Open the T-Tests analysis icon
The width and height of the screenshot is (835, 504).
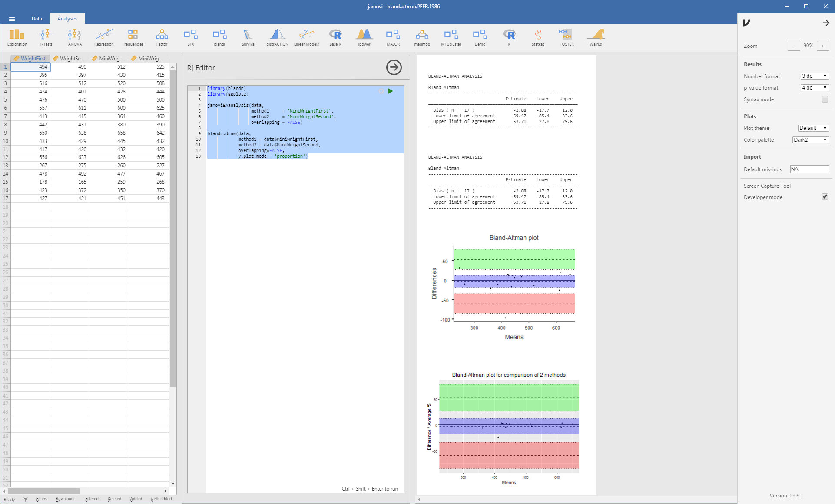[x=46, y=36]
